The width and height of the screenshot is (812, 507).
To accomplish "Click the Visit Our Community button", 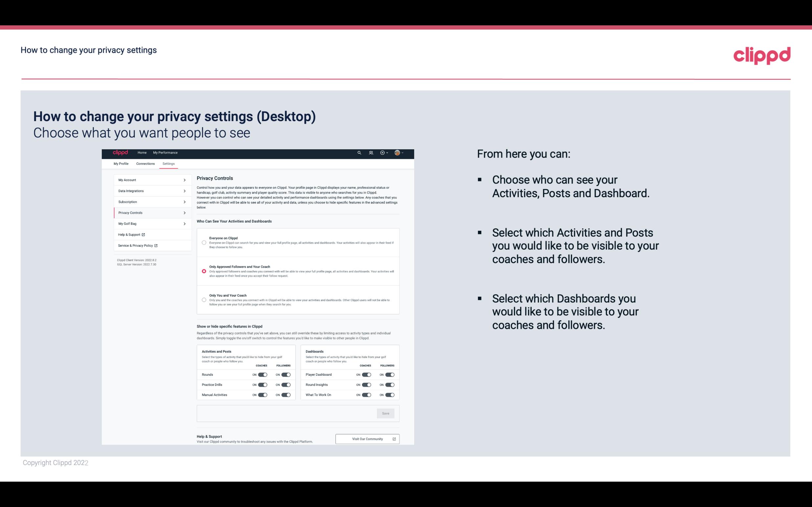I will 367,439.
